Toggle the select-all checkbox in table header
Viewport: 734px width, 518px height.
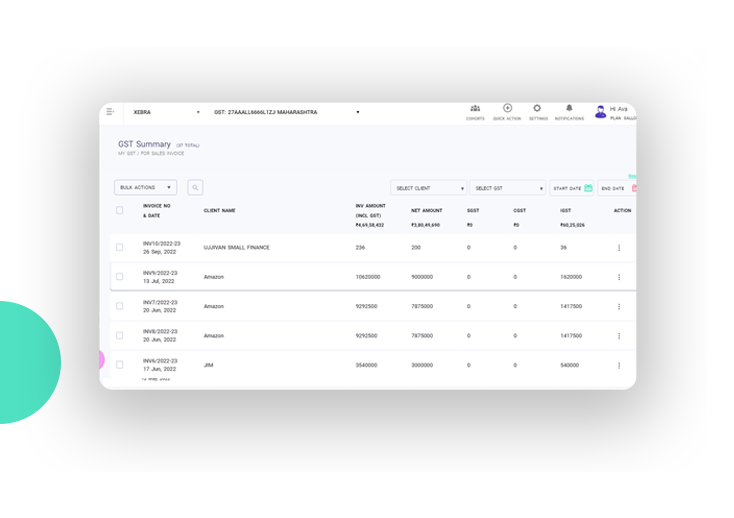tap(120, 211)
